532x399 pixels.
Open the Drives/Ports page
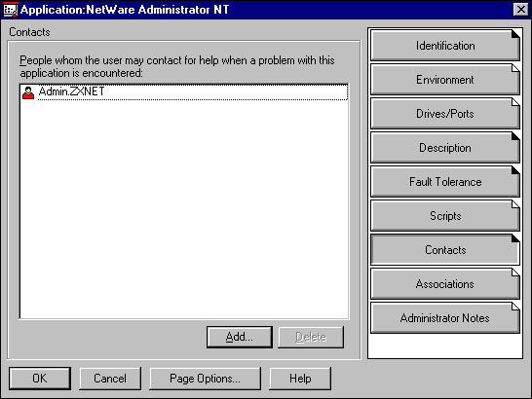click(x=445, y=114)
